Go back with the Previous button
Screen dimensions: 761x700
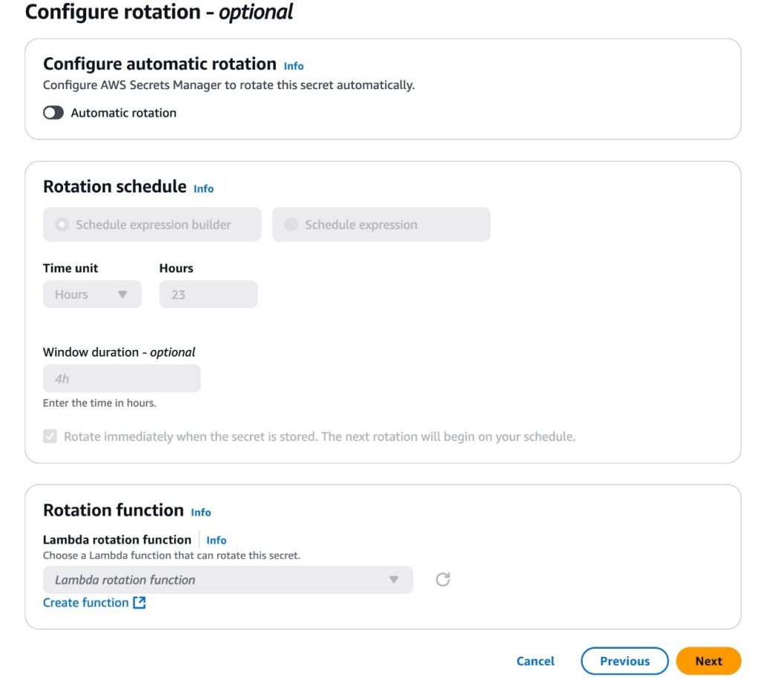coord(624,661)
